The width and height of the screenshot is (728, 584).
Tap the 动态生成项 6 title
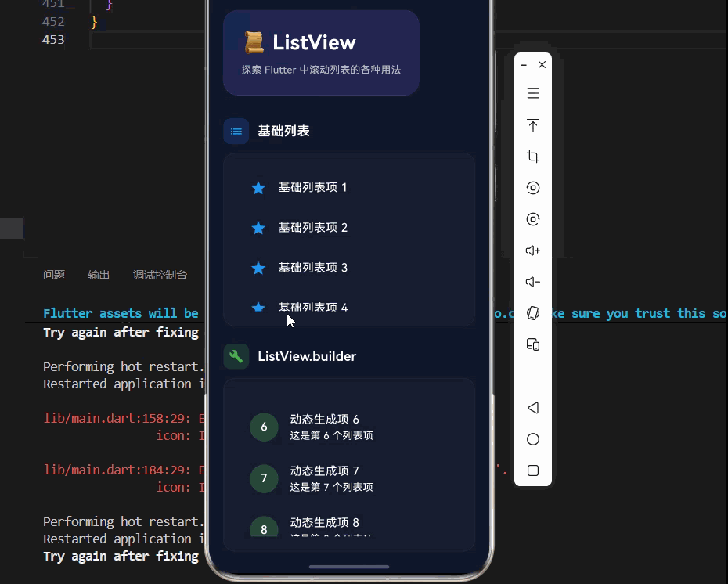325,419
